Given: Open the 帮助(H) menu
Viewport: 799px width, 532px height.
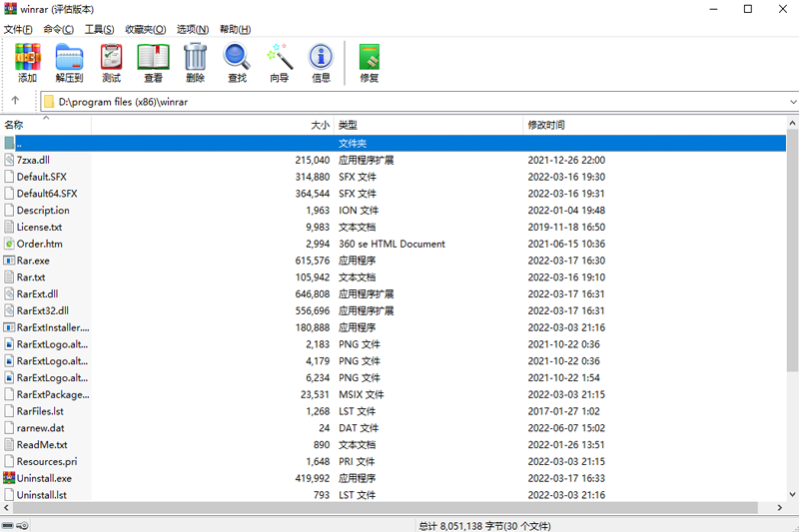Looking at the screenshot, I should click(235, 30).
